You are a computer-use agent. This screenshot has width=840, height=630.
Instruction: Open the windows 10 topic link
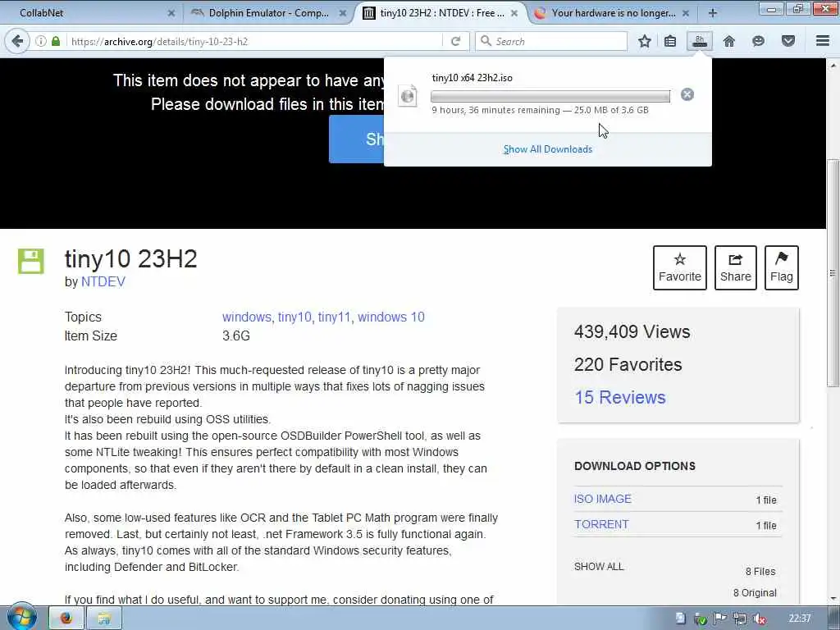391,317
